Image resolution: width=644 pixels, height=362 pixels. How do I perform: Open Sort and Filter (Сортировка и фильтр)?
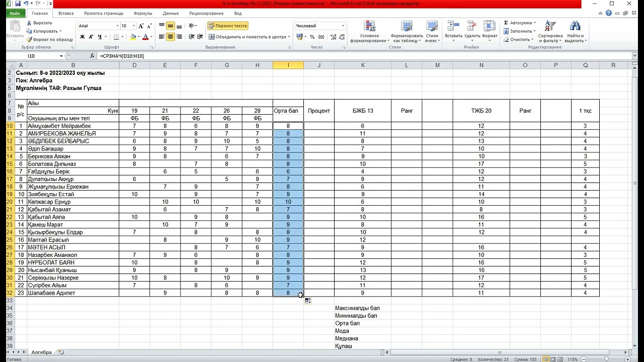[x=550, y=32]
